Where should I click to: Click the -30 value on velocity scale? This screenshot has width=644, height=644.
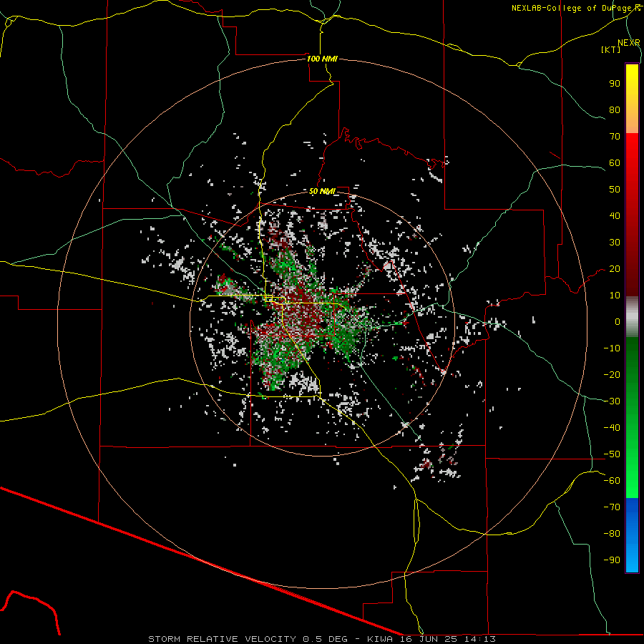pos(612,401)
